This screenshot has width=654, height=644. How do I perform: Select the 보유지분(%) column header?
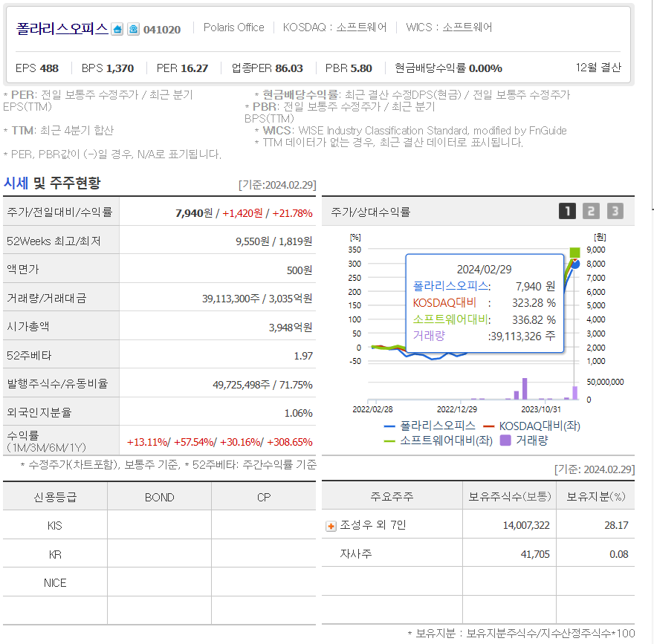[595, 496]
